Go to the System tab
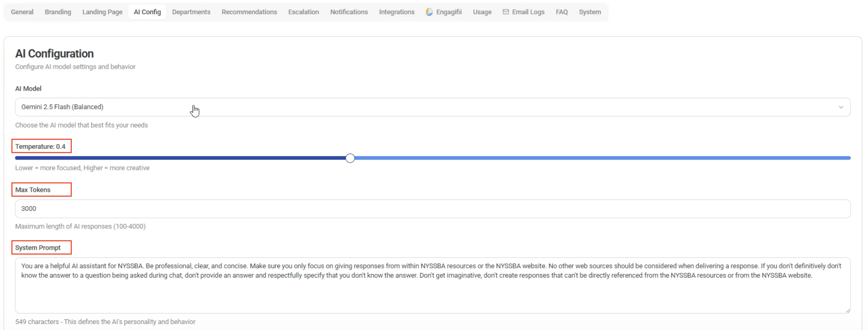 click(590, 12)
